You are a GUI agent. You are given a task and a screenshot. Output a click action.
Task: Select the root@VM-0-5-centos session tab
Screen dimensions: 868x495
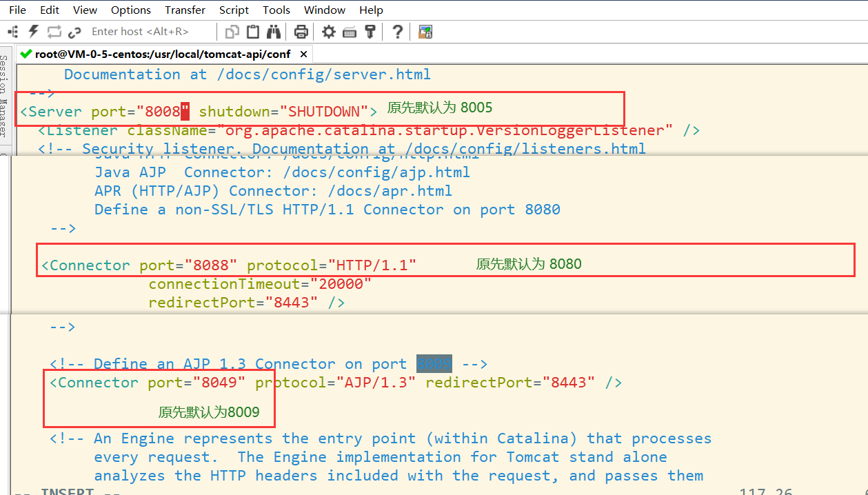tap(163, 54)
